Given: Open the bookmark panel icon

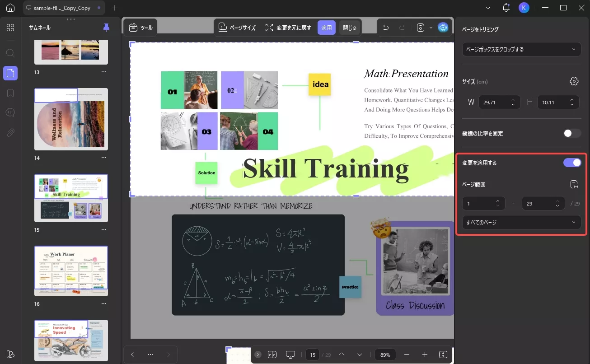Looking at the screenshot, I should tap(10, 93).
